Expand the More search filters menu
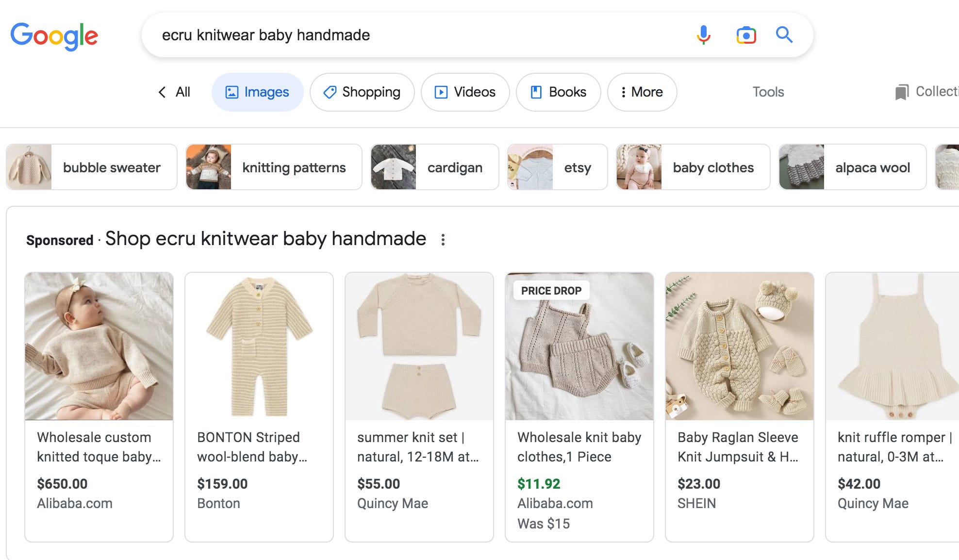The height and width of the screenshot is (560, 959). (x=642, y=92)
